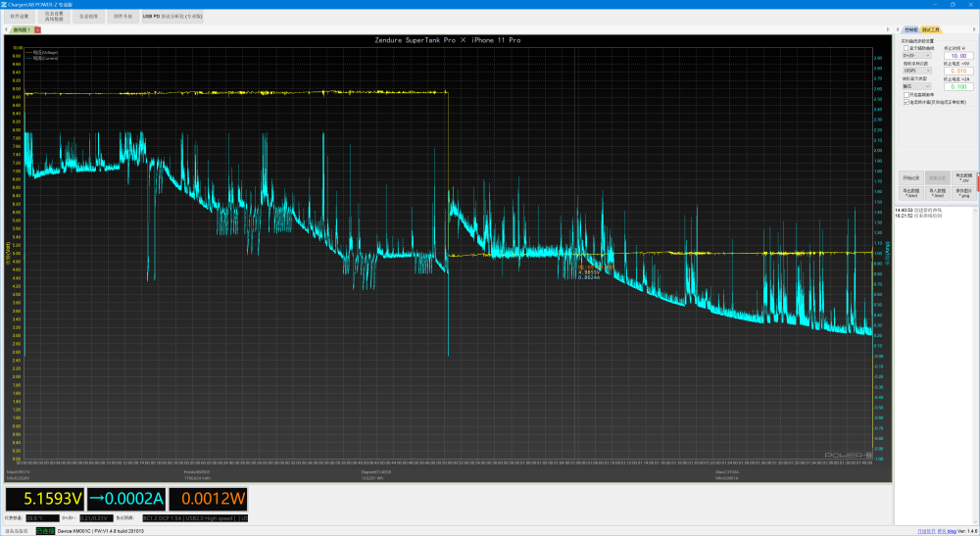Click the export data *.kmd button
Image resolution: width=980 pixels, height=536 pixels.
(x=910, y=193)
